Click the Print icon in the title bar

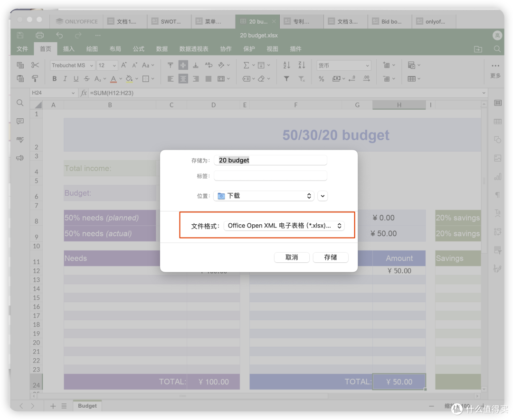39,35
